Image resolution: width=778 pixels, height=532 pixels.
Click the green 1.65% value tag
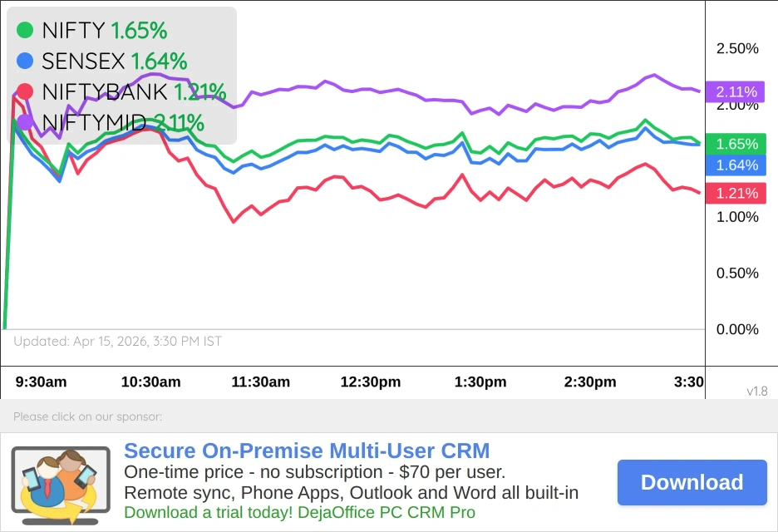(x=736, y=144)
